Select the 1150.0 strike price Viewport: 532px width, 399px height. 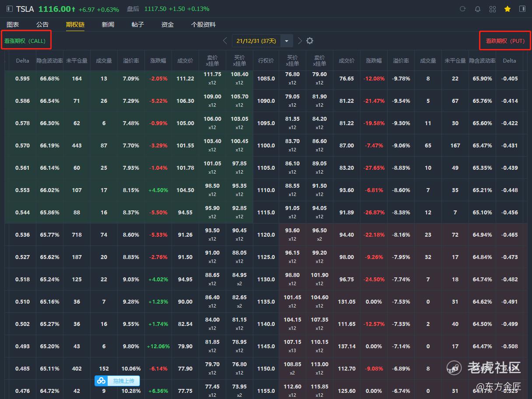(x=266, y=369)
